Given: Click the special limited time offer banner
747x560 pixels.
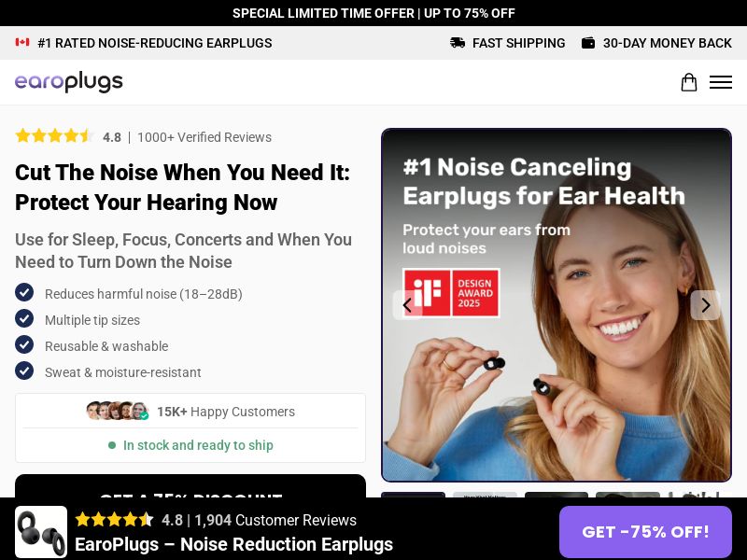Looking at the screenshot, I should pos(373,13).
